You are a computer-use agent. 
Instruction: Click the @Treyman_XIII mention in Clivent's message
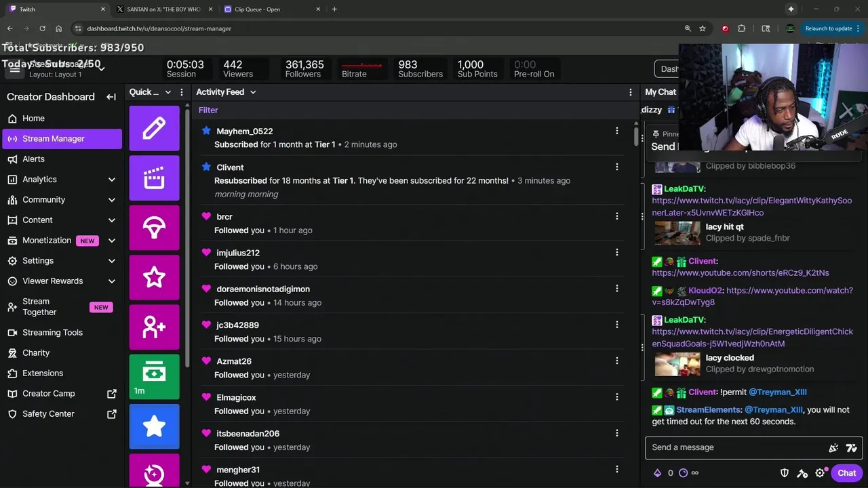777,392
